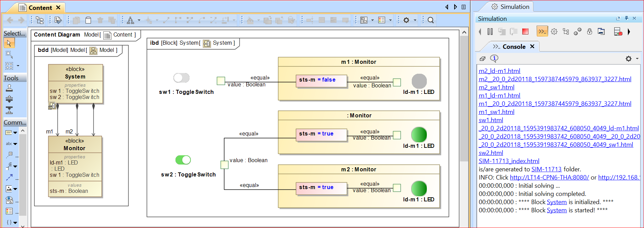
Task: Clear the console with eraser icon
Action: click(x=483, y=59)
